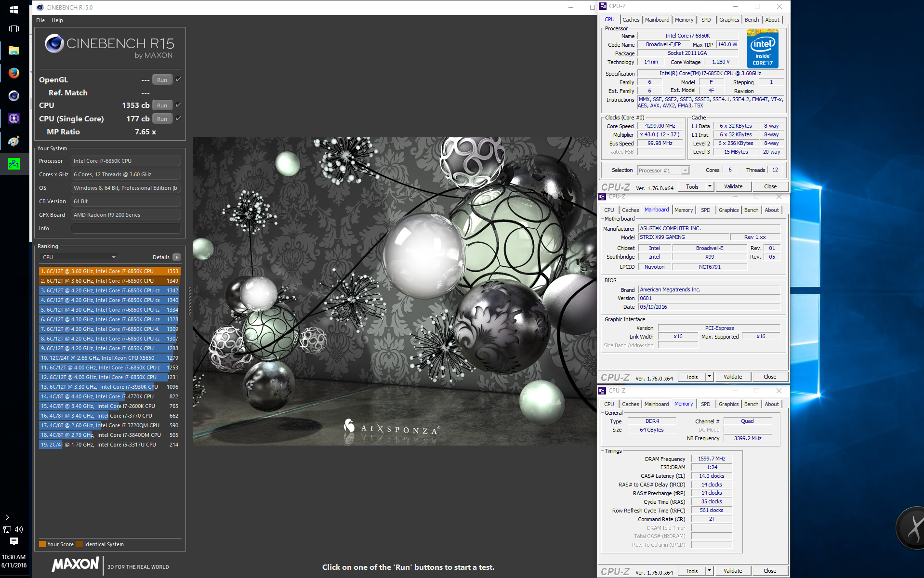Select CPU-Z icon in the taskbar
Image resolution: width=924 pixels, height=578 pixels.
pyautogui.click(x=14, y=118)
